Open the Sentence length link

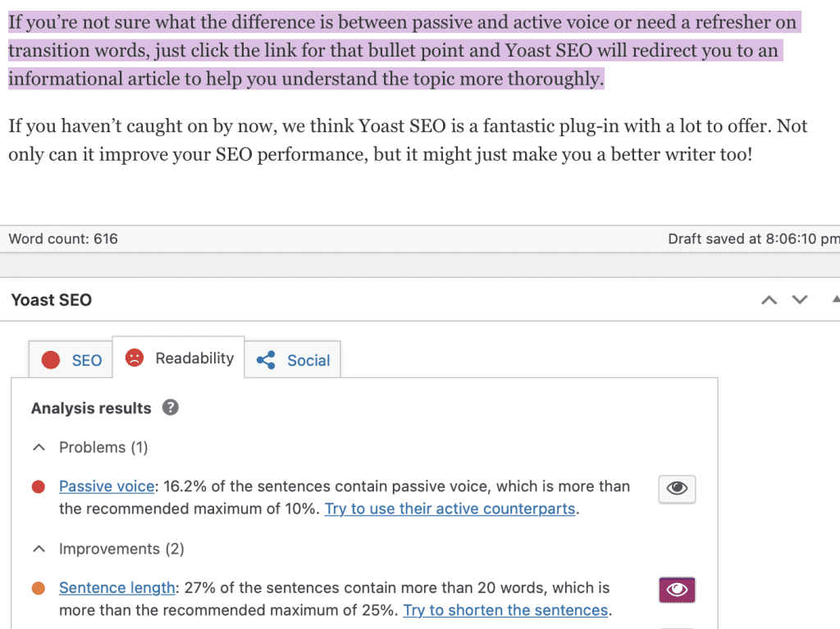116,588
